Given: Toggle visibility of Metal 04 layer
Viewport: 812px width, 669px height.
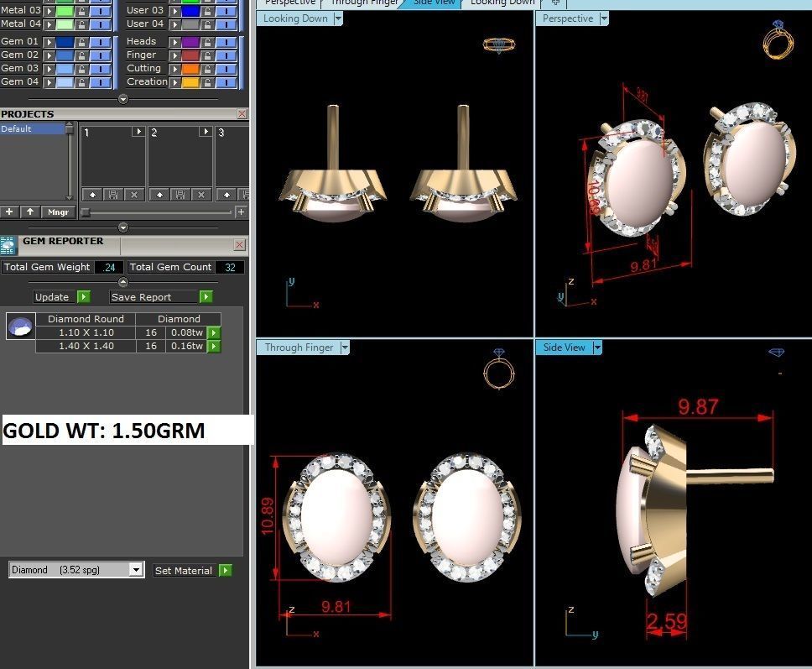Looking at the screenshot, I should pyautogui.click(x=101, y=24).
